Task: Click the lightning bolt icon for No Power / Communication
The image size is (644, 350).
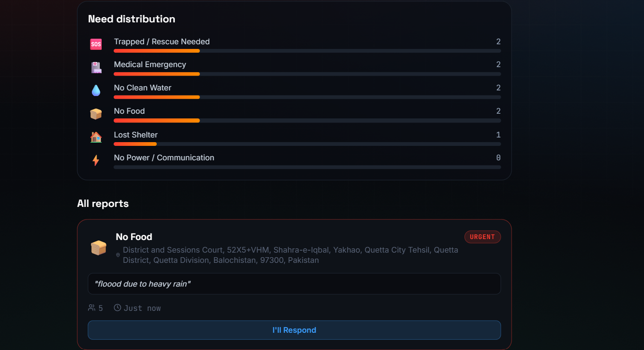Action: click(x=96, y=160)
